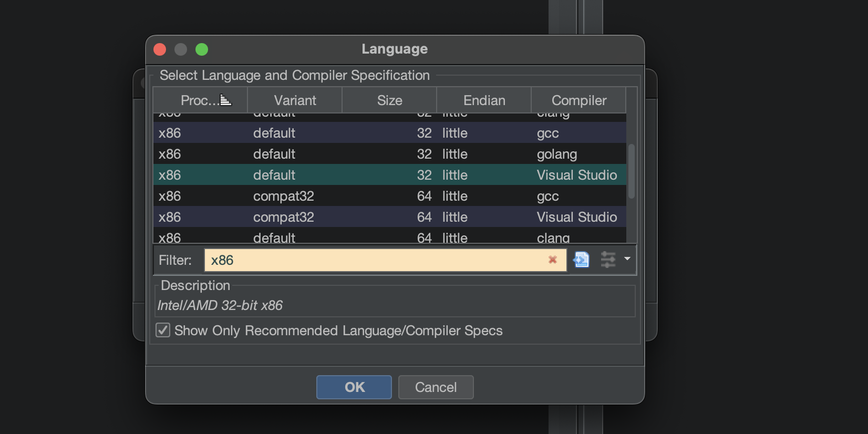Sort by the Size column header
868x434 pixels.
click(389, 100)
